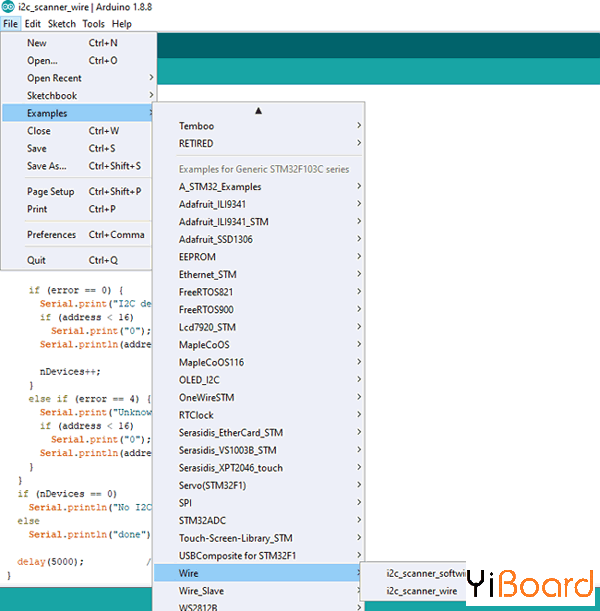Viewport: 600px width, 611px height.
Task: Open the Sketch menu in menu bar
Action: tap(61, 23)
